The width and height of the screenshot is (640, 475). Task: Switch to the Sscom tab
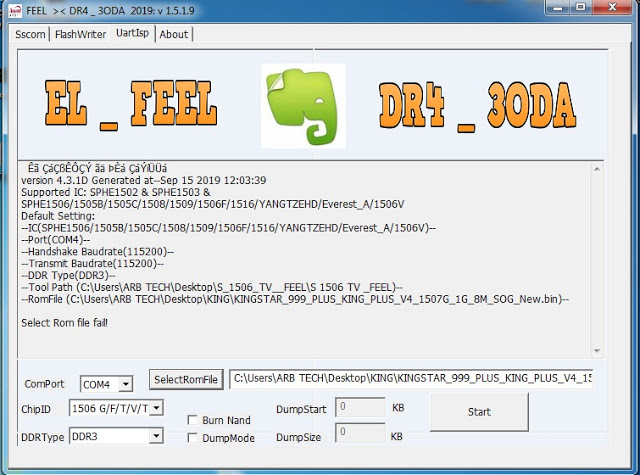[x=30, y=34]
